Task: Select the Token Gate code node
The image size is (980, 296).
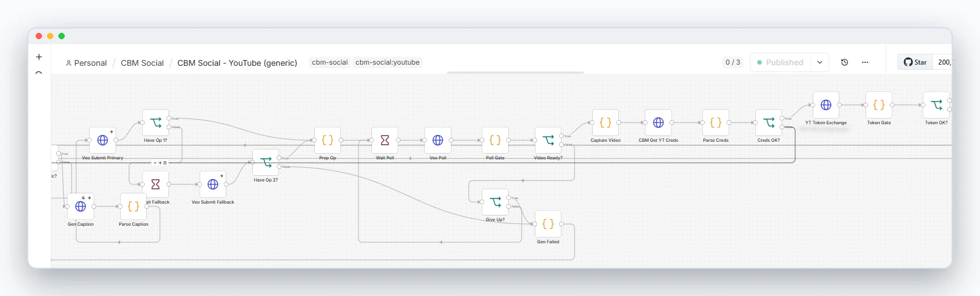Action: [878, 105]
